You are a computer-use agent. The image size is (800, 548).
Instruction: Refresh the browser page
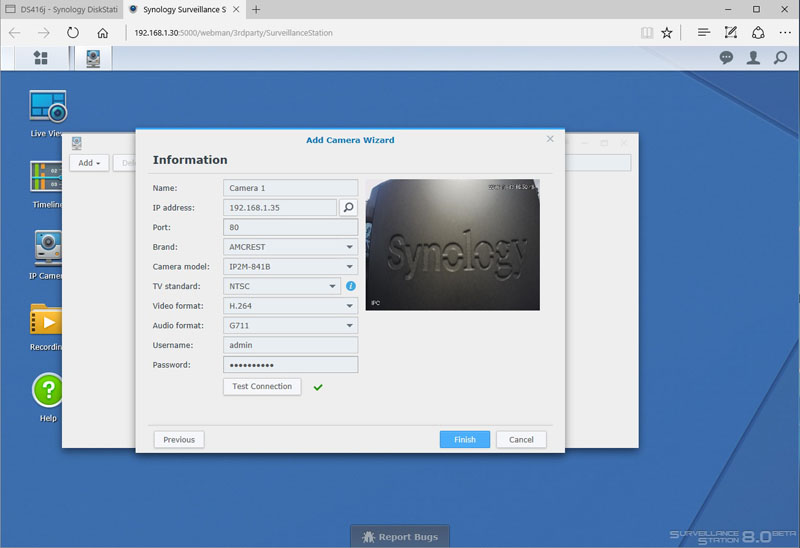(x=73, y=33)
